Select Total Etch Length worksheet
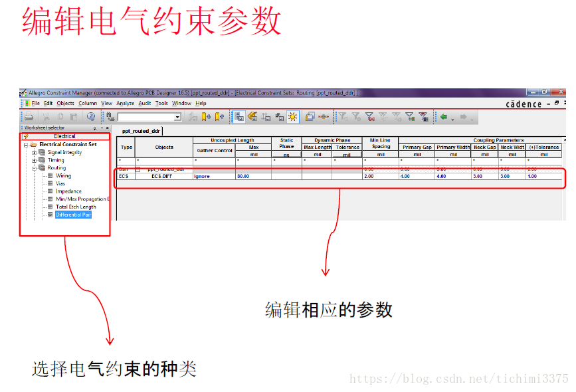This screenshot has width=576, height=392. click(76, 207)
